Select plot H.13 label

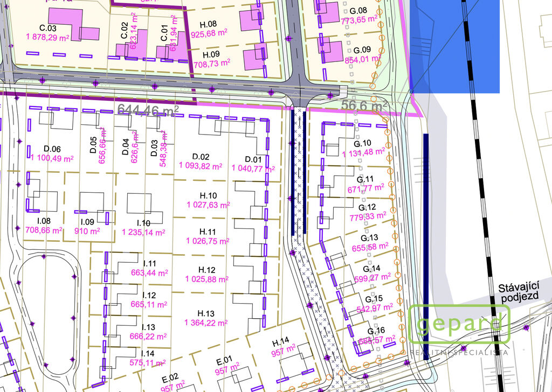point(206,313)
